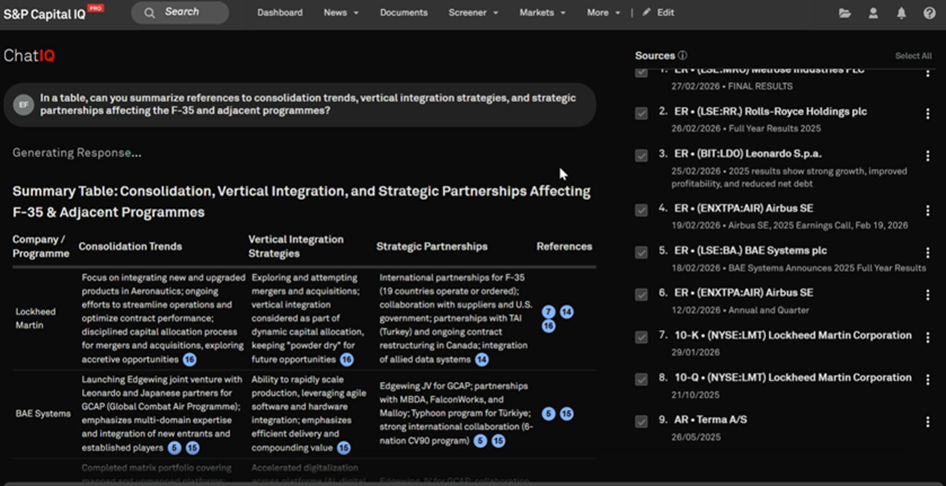Uncheck Airbus SE 12/02/2026 Annual and Quarter source
Screen dimensions: 946x486
(641, 295)
